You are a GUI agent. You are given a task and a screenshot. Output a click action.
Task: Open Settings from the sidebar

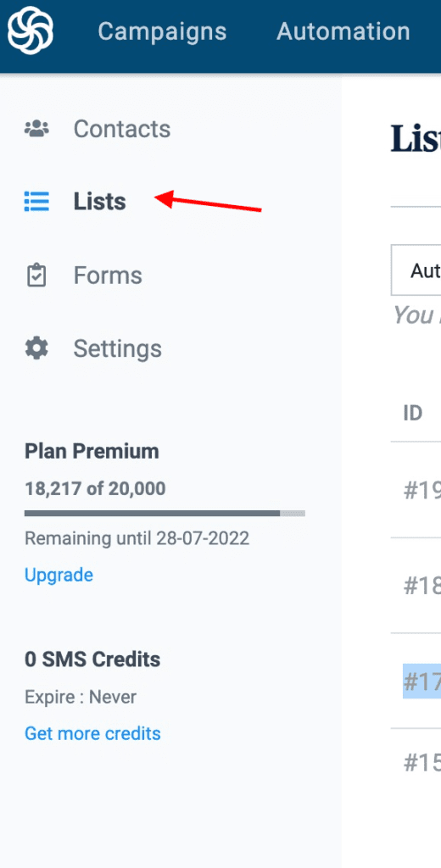click(117, 348)
